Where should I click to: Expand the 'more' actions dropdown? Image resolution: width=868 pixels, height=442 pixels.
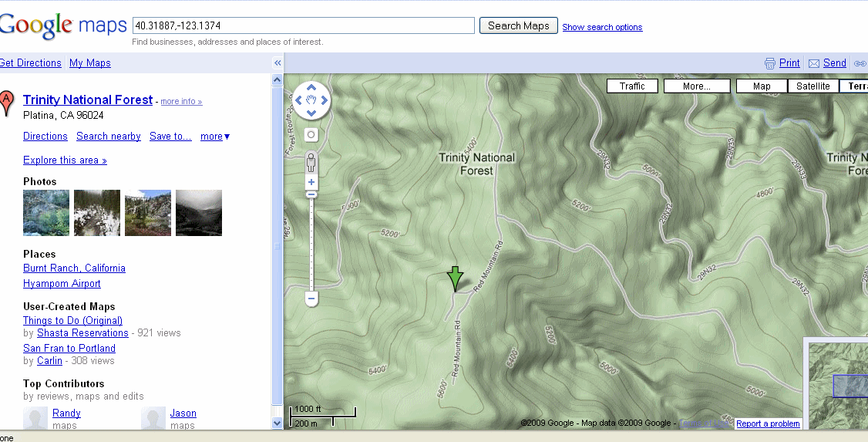pyautogui.click(x=215, y=137)
